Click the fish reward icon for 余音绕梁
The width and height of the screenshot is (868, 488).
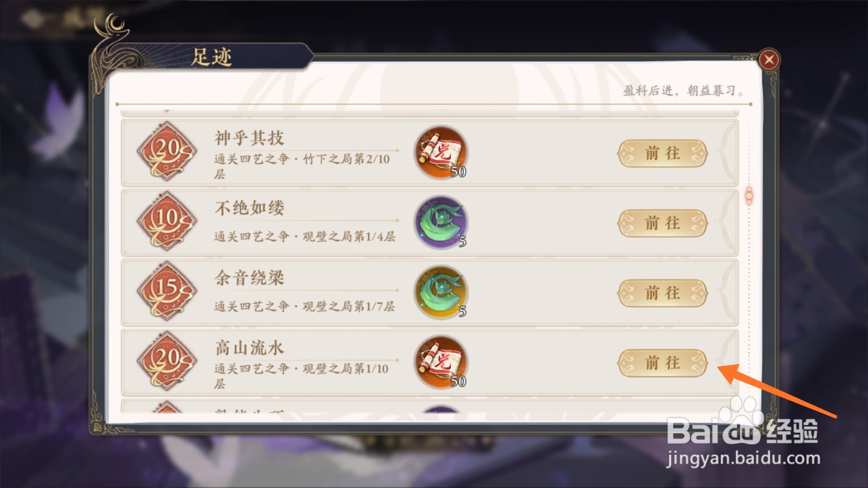[x=441, y=292]
